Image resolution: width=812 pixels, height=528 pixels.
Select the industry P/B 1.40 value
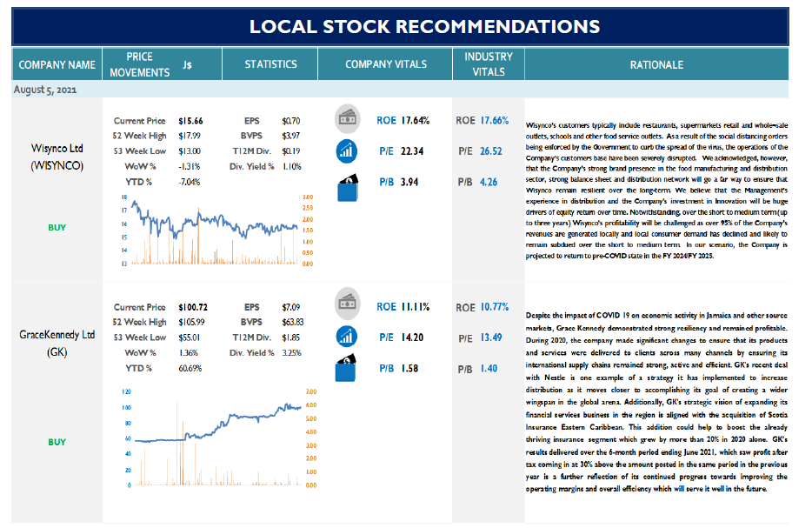point(489,369)
